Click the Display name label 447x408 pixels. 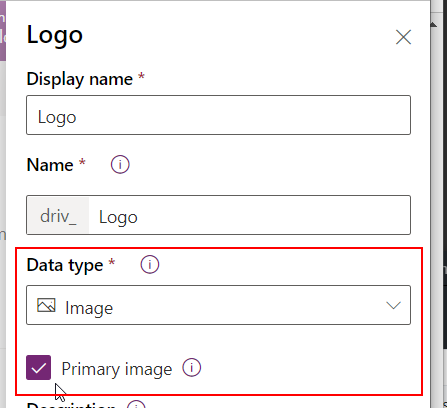tap(80, 79)
